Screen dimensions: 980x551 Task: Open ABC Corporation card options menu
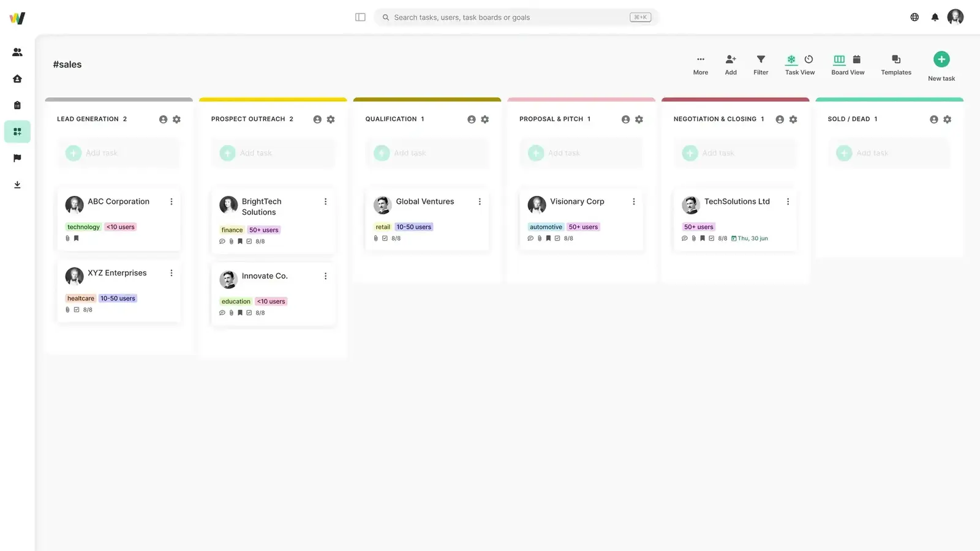[x=171, y=201]
